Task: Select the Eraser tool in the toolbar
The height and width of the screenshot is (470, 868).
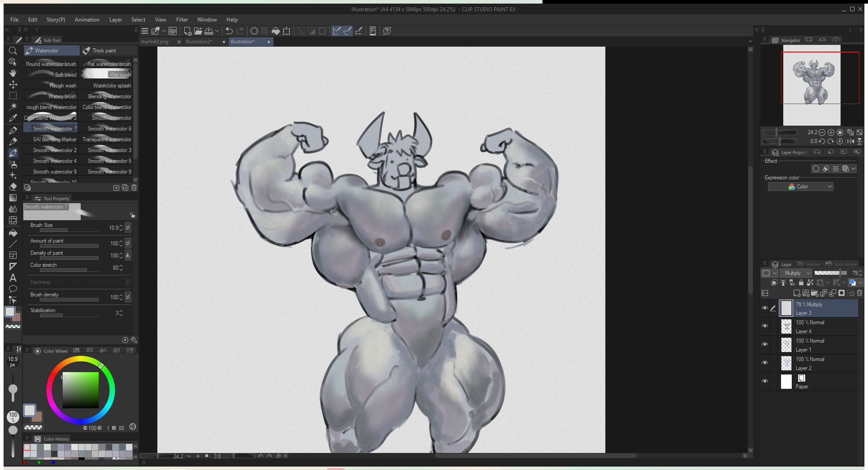Action: [13, 187]
